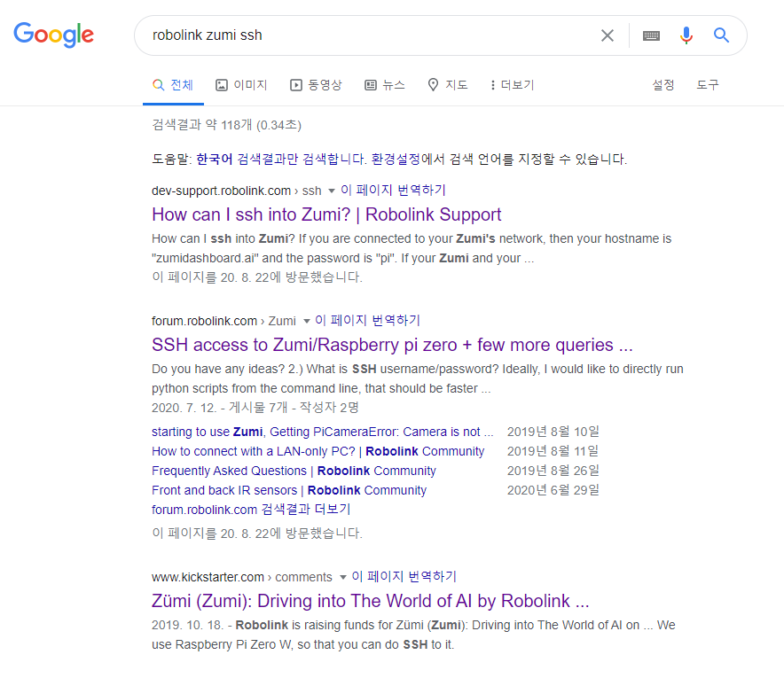The width and height of the screenshot is (784, 678).
Task: Switch to the 동영상 tab
Action: (x=316, y=85)
